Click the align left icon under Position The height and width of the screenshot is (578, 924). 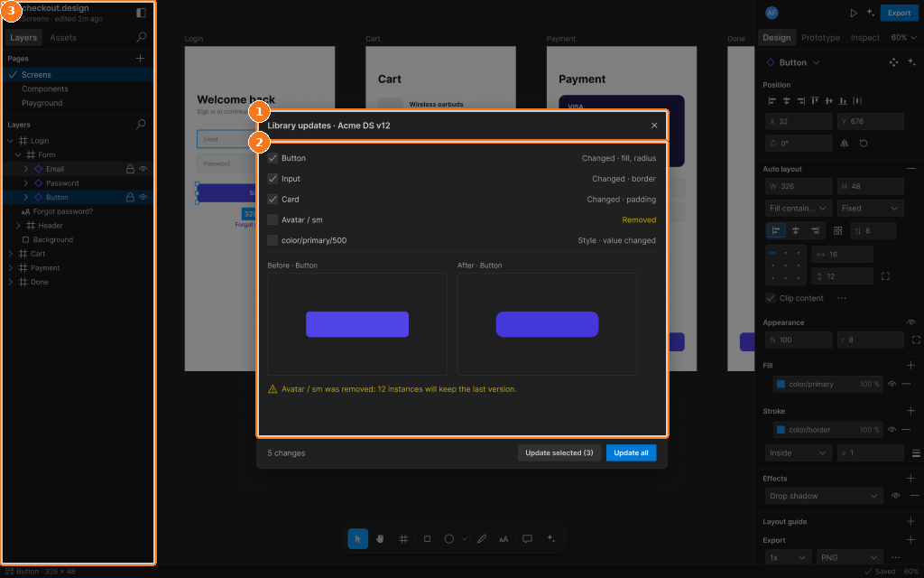pyautogui.click(x=772, y=101)
